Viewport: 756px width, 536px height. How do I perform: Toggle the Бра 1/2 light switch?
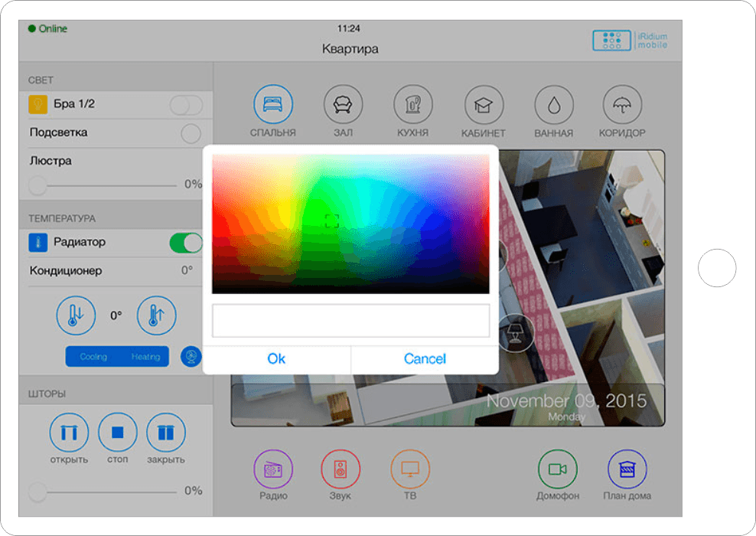click(186, 105)
